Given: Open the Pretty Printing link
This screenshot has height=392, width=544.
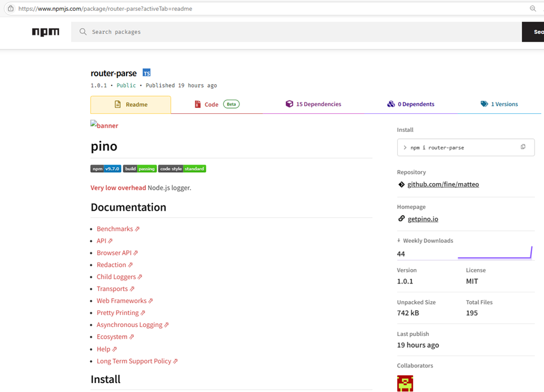Looking at the screenshot, I should tap(121, 313).
